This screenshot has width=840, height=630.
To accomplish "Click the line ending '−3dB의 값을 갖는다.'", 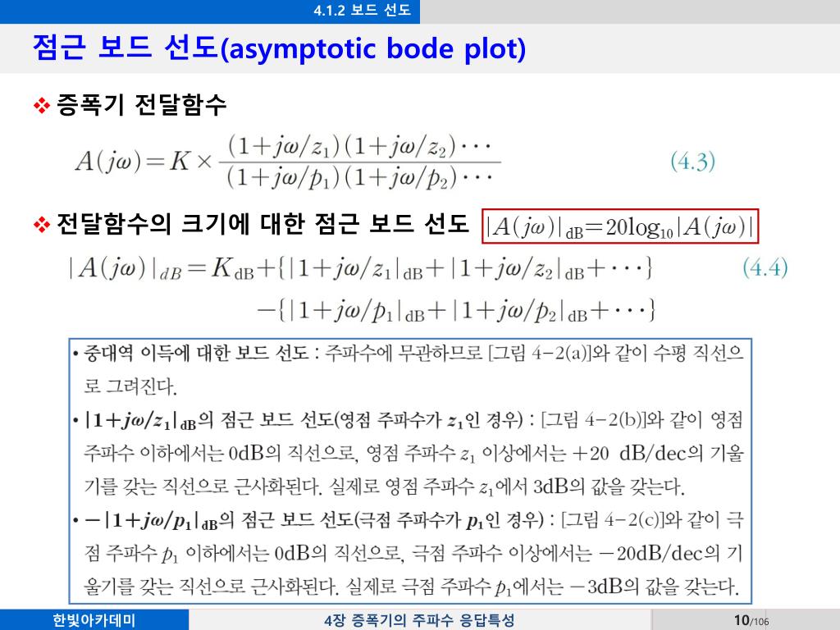I will click(x=412, y=586).
